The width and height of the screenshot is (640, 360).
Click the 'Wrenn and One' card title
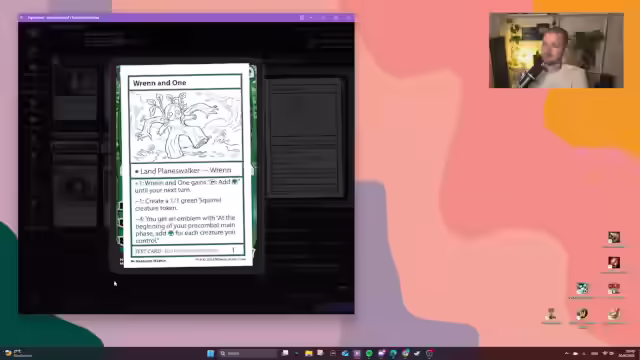click(160, 83)
